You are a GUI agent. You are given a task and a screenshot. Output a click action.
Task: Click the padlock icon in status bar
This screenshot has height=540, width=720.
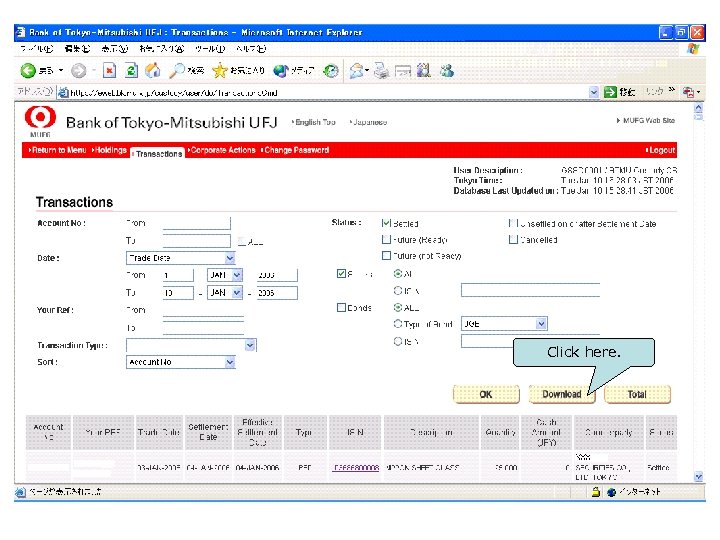coord(596,492)
